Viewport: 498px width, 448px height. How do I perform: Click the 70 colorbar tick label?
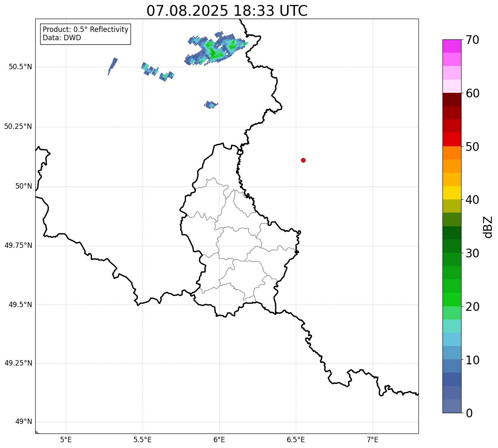coord(472,40)
